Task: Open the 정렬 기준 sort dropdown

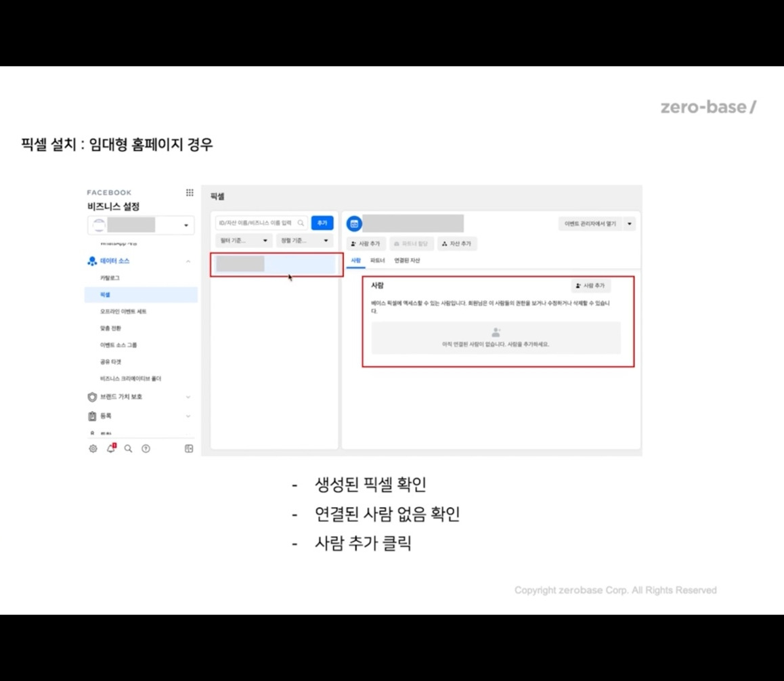Action: tap(305, 240)
